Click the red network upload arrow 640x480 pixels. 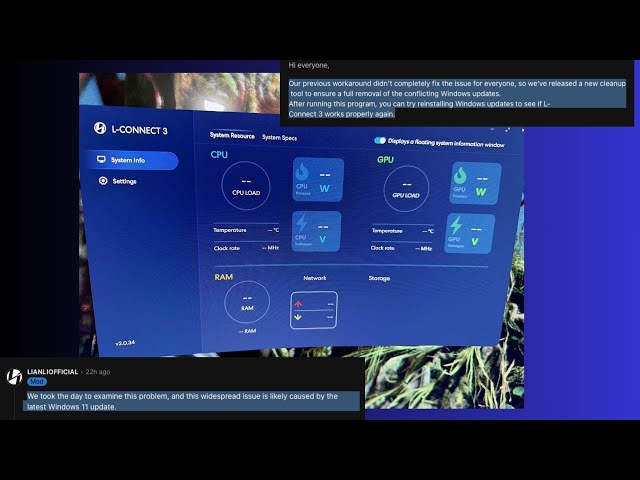click(298, 304)
